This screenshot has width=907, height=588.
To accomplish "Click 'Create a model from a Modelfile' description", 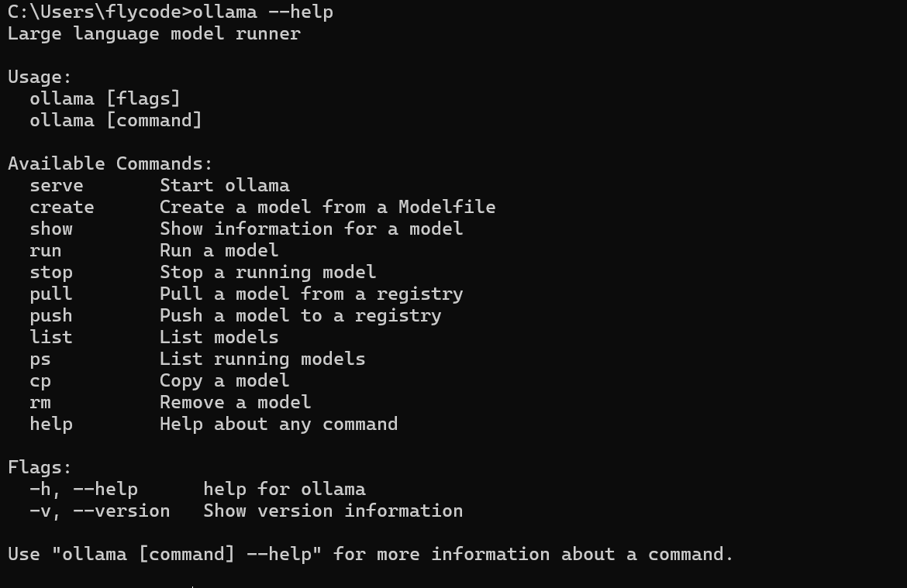I will (x=327, y=207).
